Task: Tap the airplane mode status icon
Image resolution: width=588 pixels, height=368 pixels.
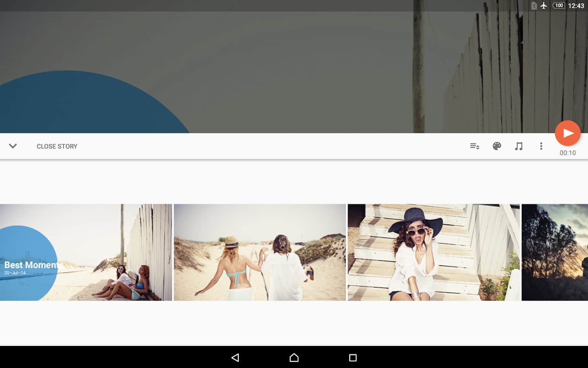Action: coord(543,6)
